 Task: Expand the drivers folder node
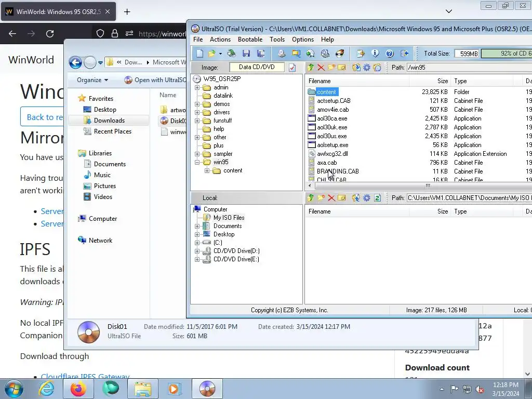(197, 112)
